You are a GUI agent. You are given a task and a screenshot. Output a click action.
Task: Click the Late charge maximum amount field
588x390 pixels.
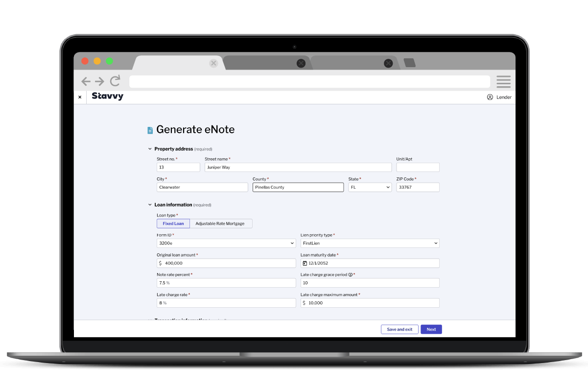click(x=370, y=303)
